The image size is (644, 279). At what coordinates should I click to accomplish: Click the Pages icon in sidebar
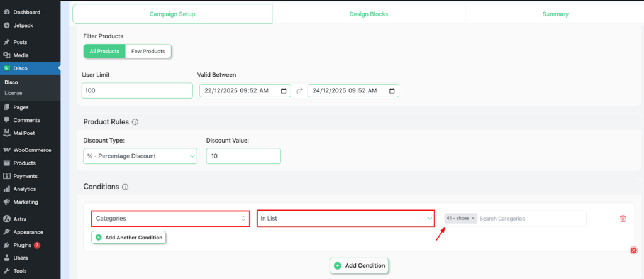point(6,107)
